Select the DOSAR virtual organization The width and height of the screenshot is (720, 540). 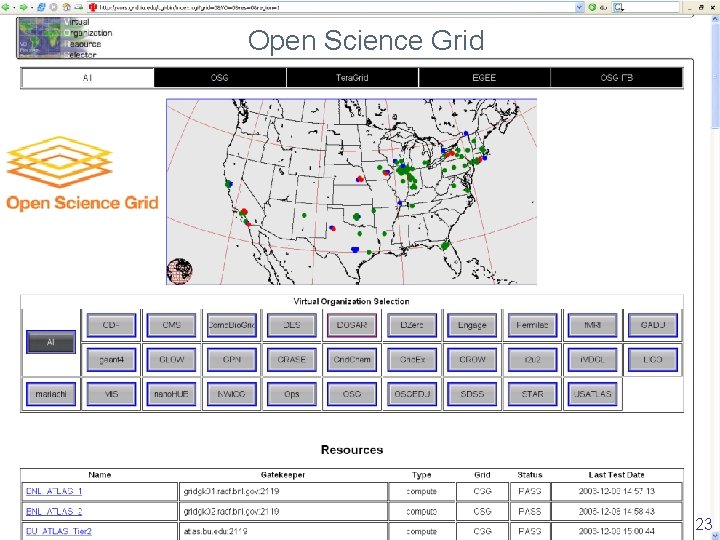click(352, 325)
